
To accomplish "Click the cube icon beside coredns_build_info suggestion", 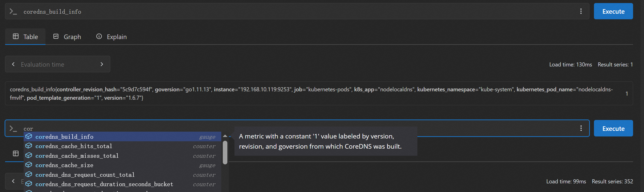I will pyautogui.click(x=29, y=136).
